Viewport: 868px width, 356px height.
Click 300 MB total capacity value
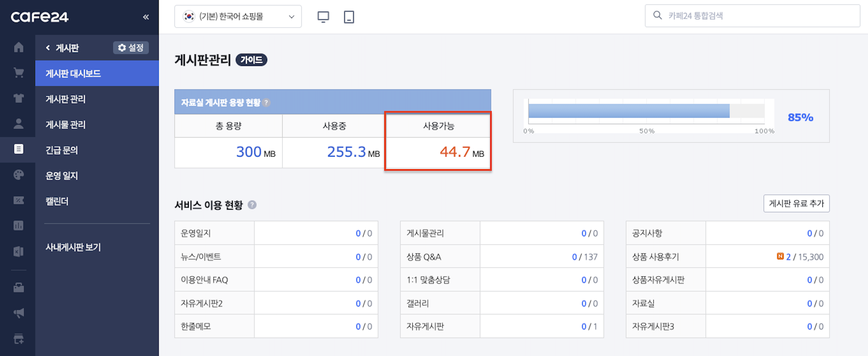point(255,152)
